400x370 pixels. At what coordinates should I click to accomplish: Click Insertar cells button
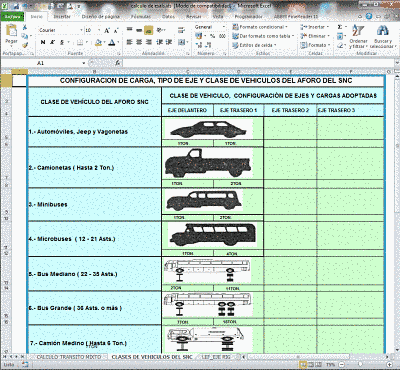click(314, 27)
